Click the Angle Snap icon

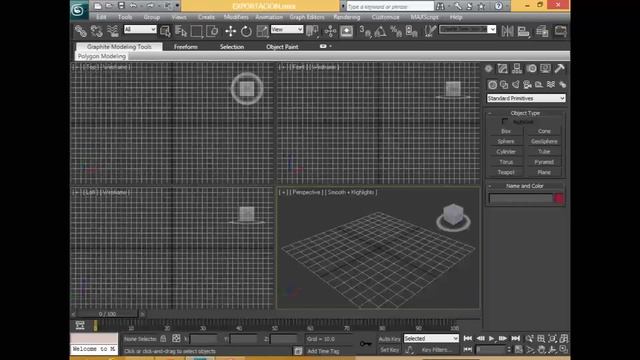[x=380, y=31]
